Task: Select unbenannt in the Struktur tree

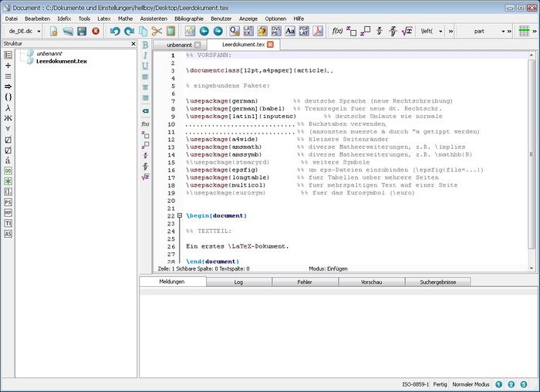Action: point(49,53)
